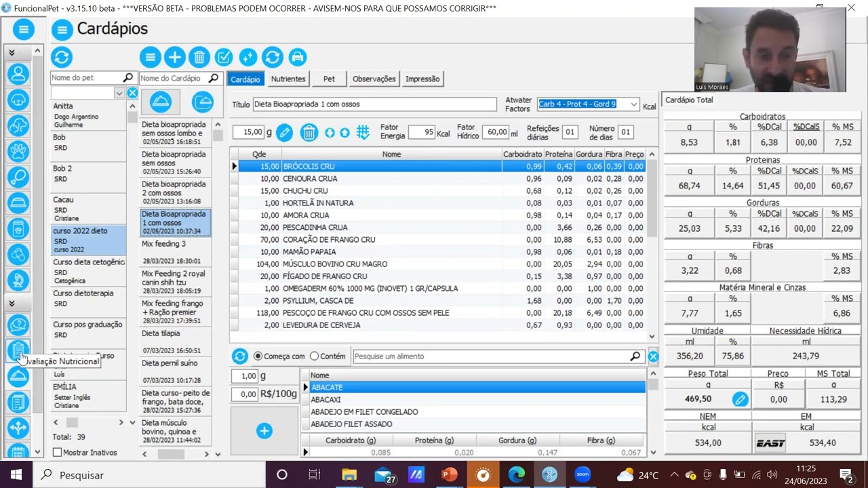Open the Atwater Factors dropdown
Viewport: 868px width, 488px height.
tap(633, 104)
